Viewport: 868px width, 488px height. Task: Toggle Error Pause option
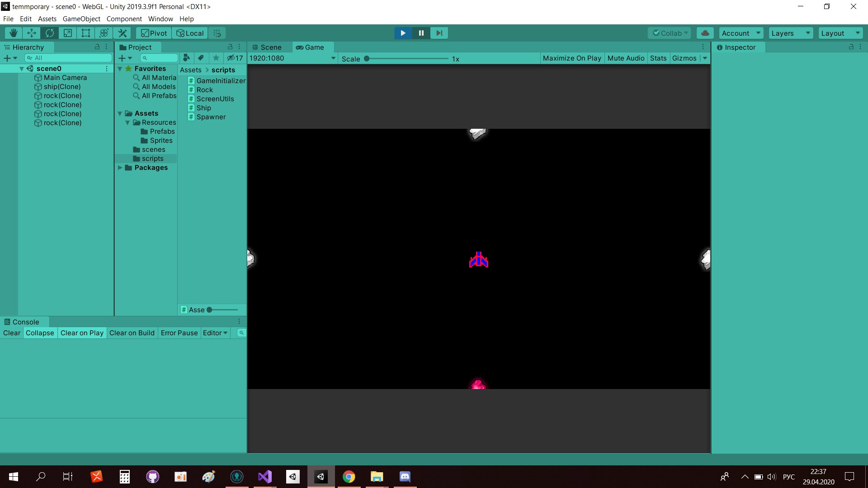(179, 333)
